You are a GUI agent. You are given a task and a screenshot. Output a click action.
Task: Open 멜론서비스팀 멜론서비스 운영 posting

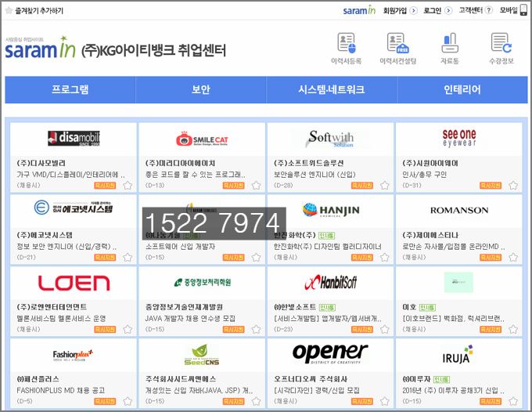(x=61, y=319)
